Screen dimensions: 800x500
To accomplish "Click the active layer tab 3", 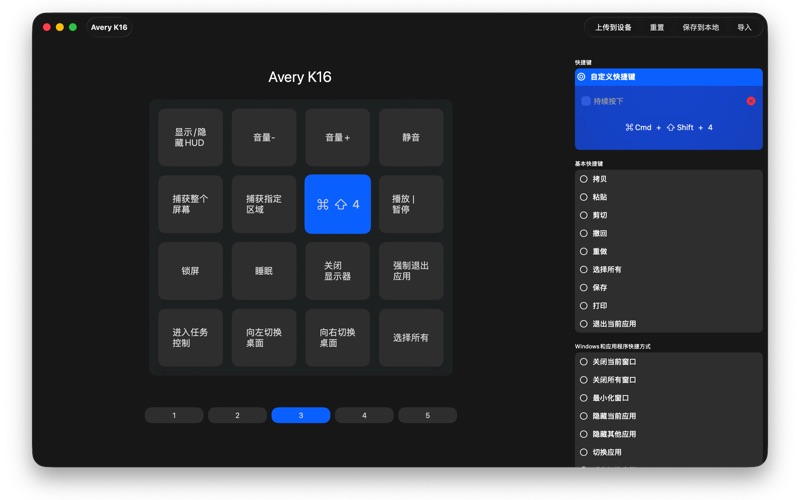I will click(x=301, y=415).
